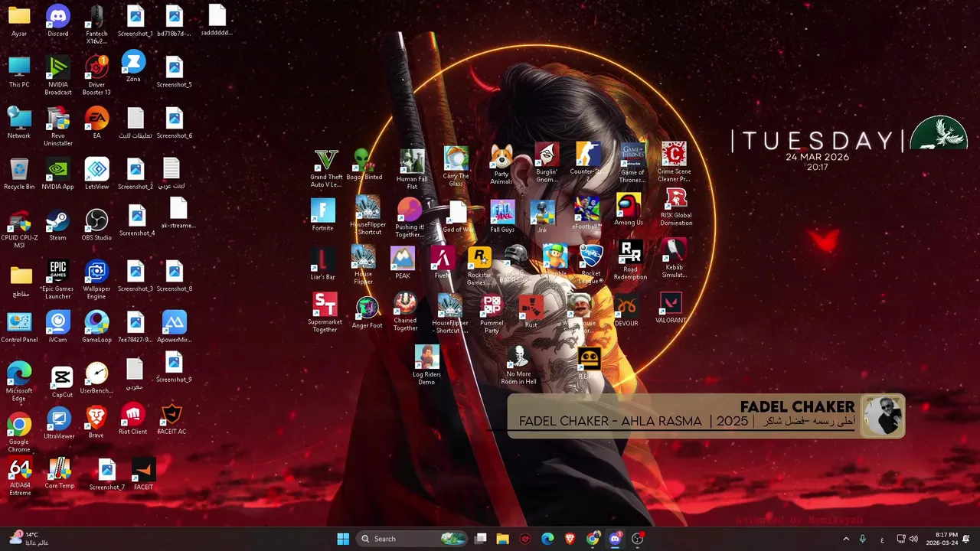This screenshot has width=980, height=551.
Task: Open the notification bell in tray
Action: coord(967,539)
